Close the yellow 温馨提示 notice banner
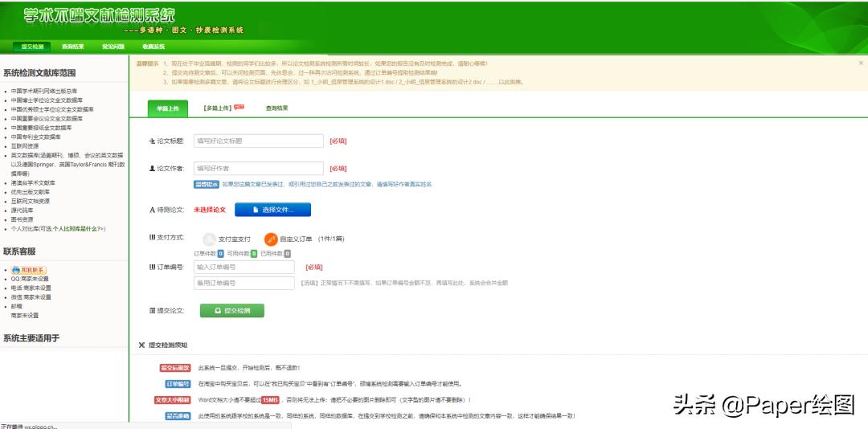The height and width of the screenshot is (429, 868). coord(861,63)
